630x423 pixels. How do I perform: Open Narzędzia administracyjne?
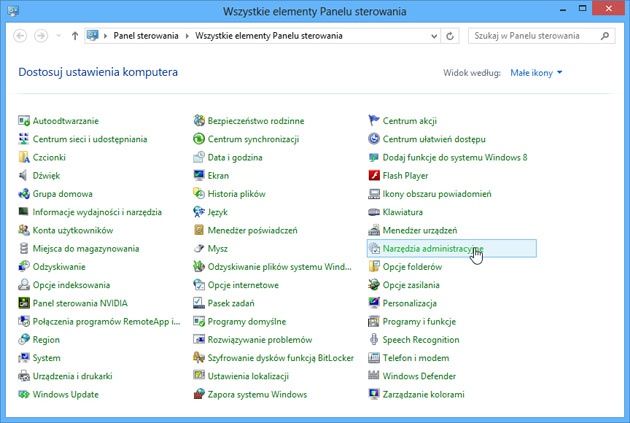pos(451,248)
